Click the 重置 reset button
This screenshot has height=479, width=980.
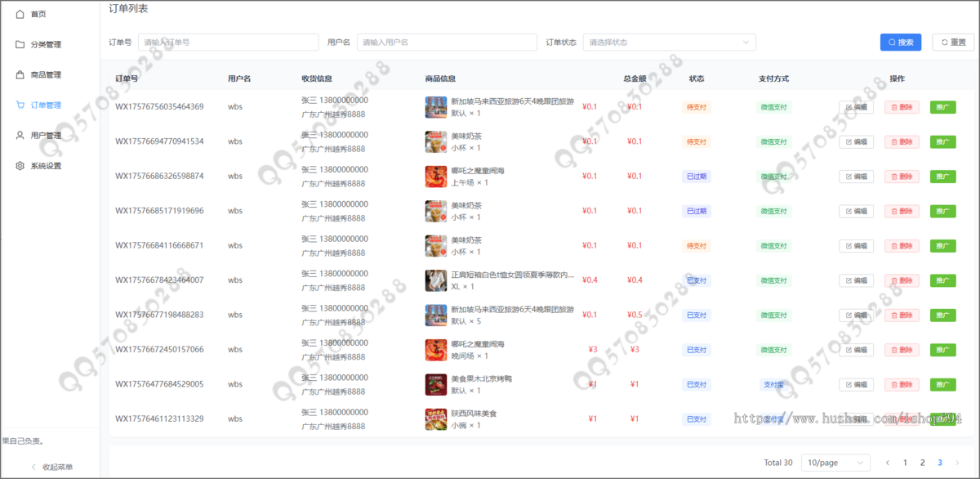[953, 42]
